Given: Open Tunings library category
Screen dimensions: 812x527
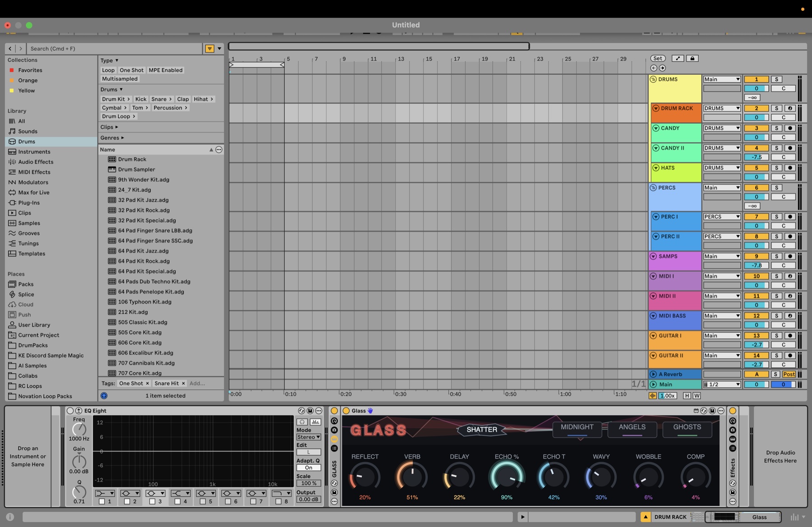Looking at the screenshot, I should point(28,243).
